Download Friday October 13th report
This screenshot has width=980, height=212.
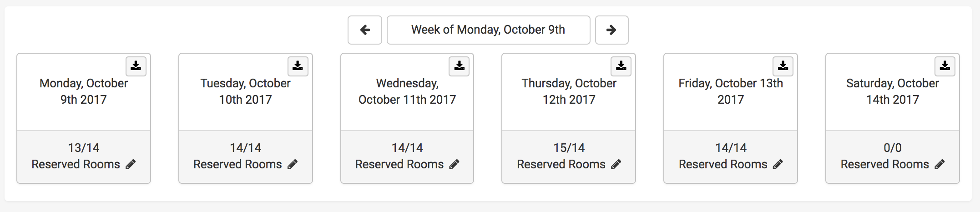pyautogui.click(x=783, y=66)
